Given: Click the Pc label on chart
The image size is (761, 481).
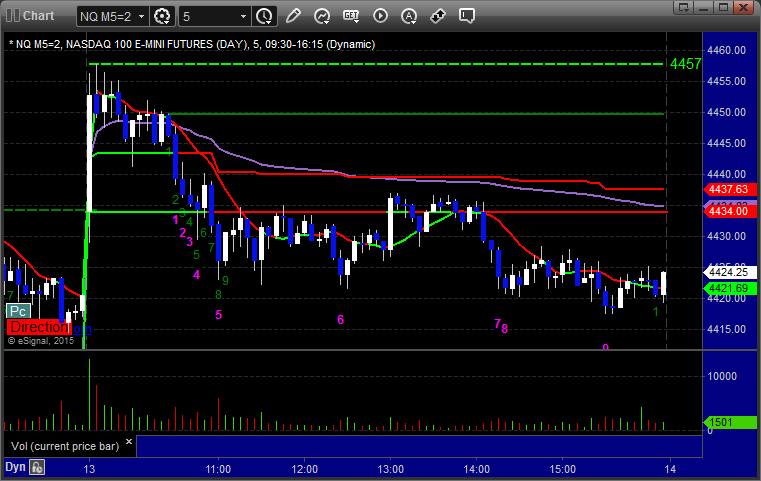Looking at the screenshot, I should click(x=18, y=311).
